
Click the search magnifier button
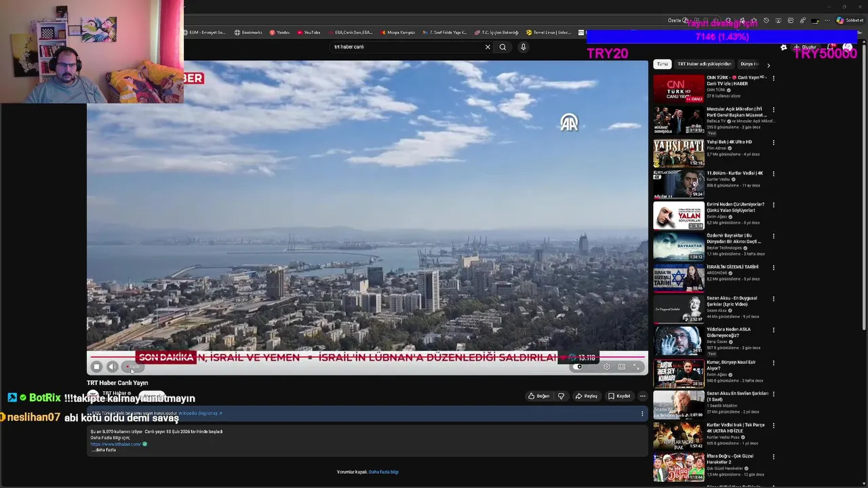502,47
